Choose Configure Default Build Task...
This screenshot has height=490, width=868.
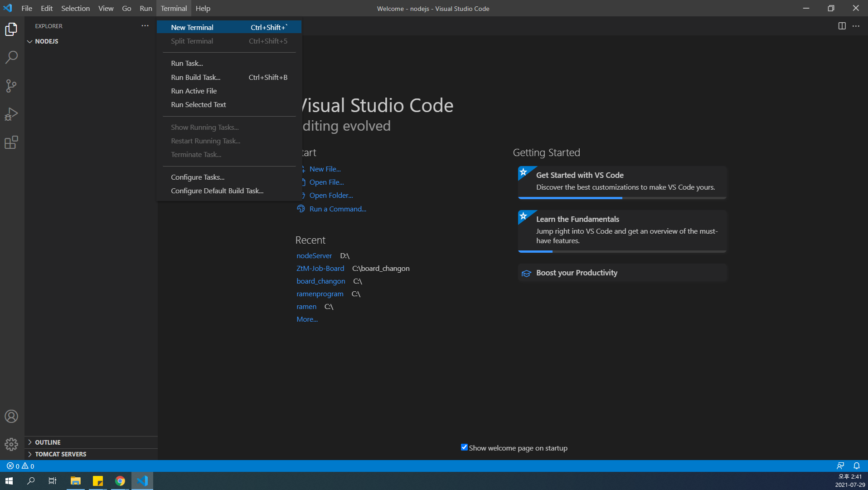[229, 191]
